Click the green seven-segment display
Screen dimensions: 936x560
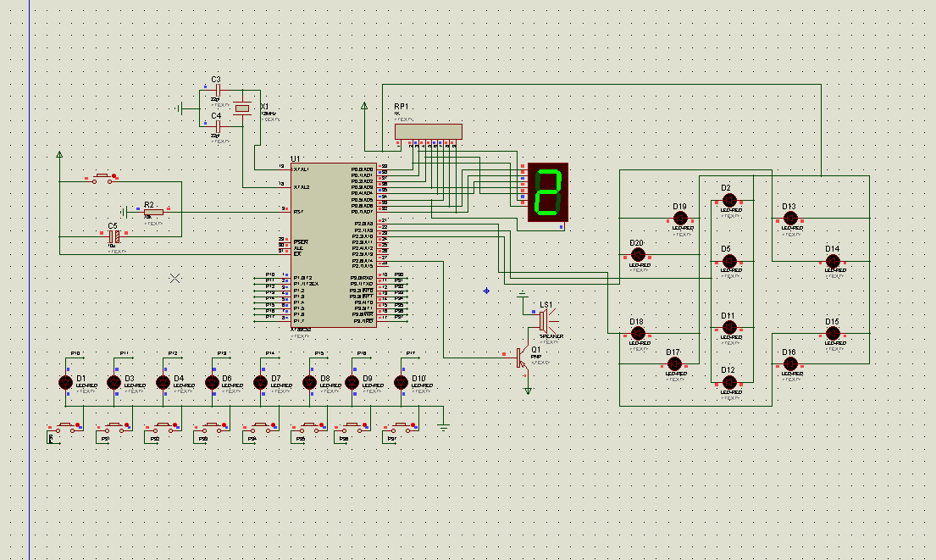click(x=548, y=192)
